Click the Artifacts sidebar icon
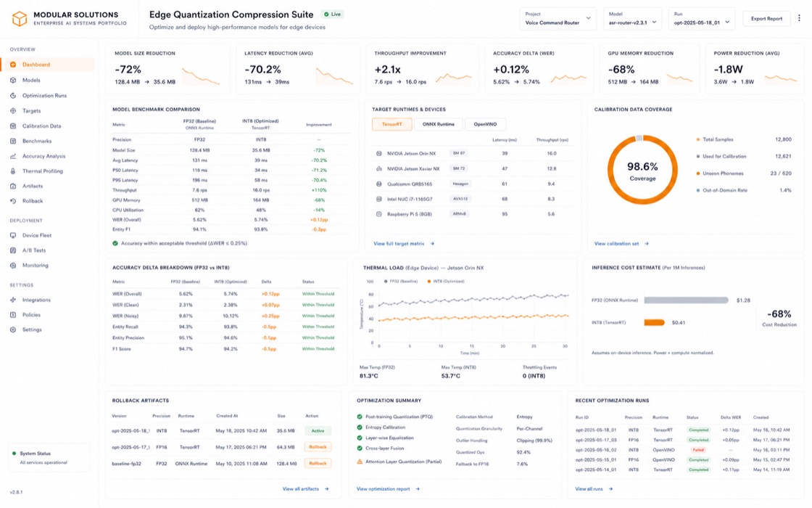Screen dimensions: 812x508 [13, 186]
